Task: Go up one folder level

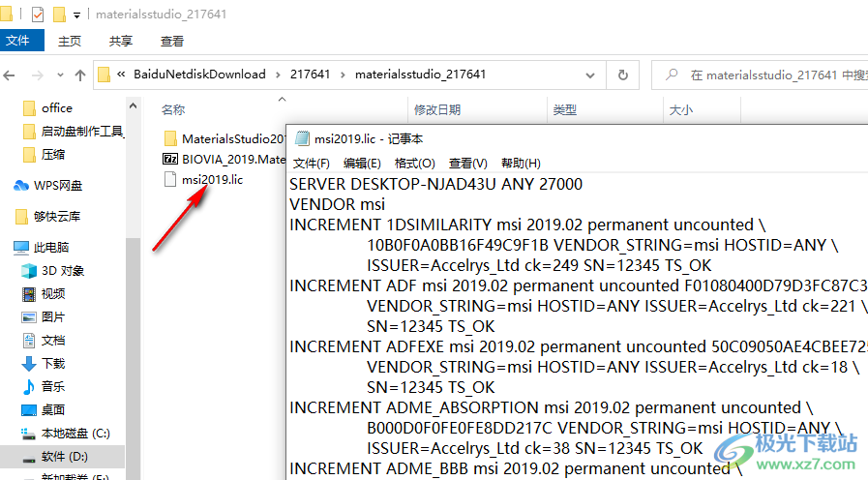Action: (80, 75)
